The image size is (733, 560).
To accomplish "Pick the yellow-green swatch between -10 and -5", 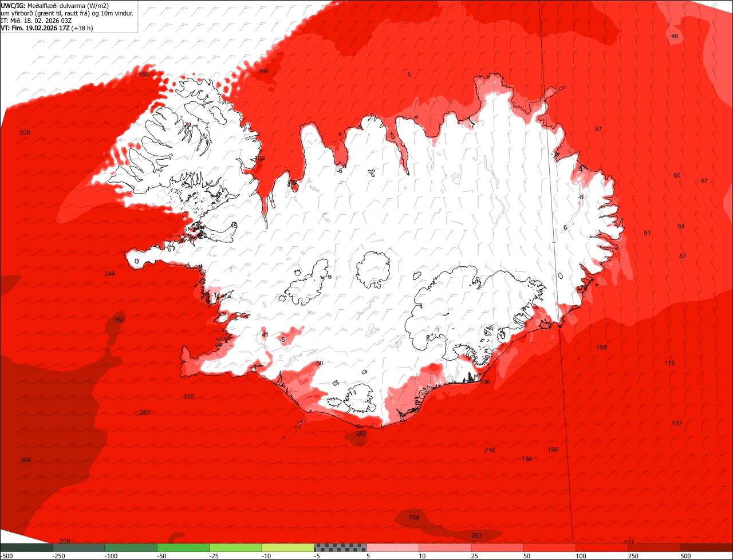I will (x=287, y=547).
